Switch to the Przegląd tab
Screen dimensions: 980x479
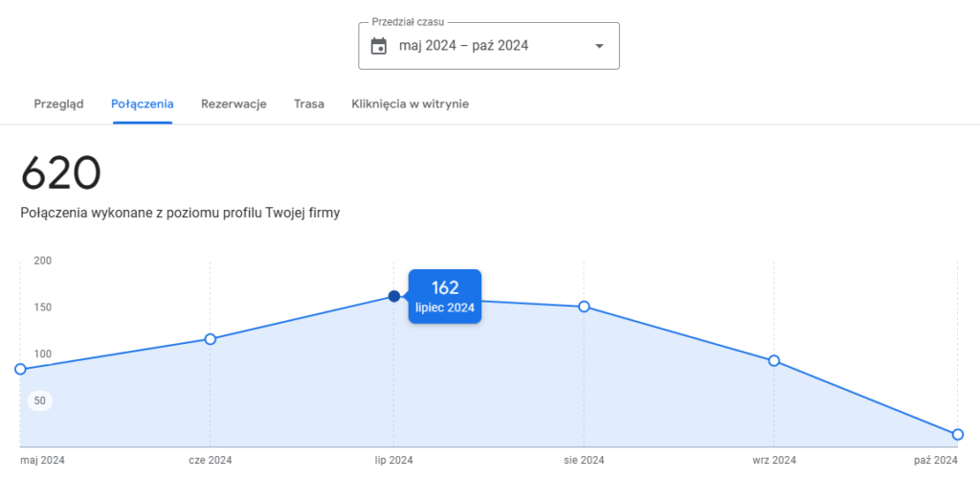[59, 103]
